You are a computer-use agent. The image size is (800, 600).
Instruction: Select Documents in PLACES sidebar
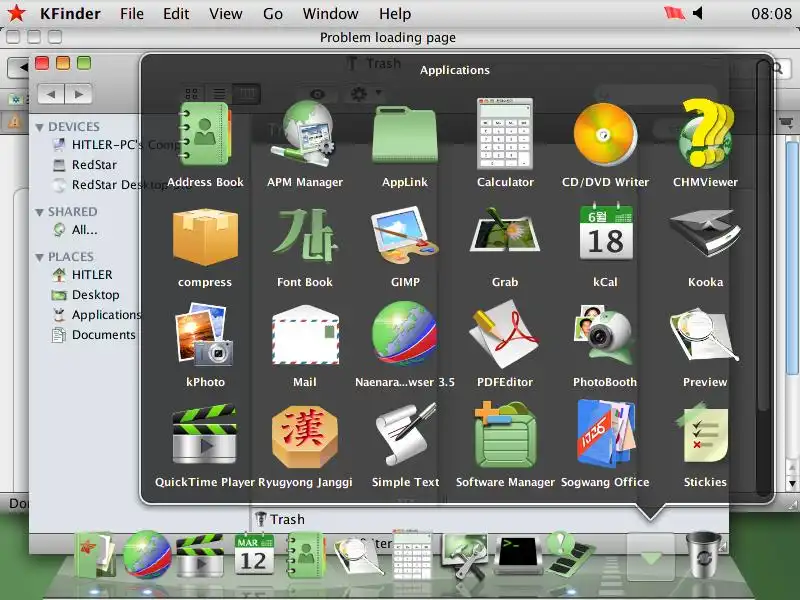(94, 335)
